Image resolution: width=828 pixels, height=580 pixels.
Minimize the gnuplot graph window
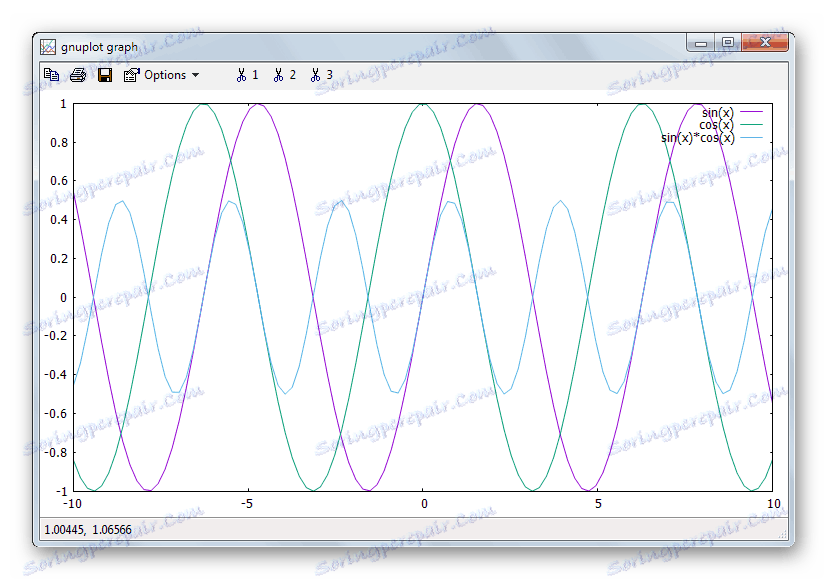(701, 43)
